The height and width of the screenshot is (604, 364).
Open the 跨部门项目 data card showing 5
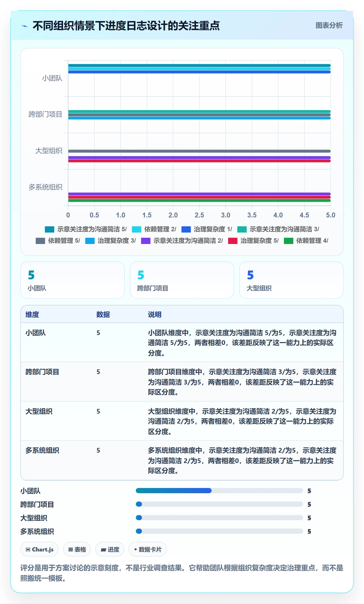(182, 280)
